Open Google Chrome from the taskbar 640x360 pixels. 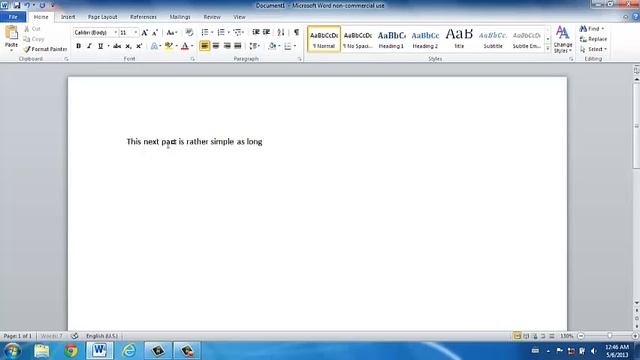71,351
